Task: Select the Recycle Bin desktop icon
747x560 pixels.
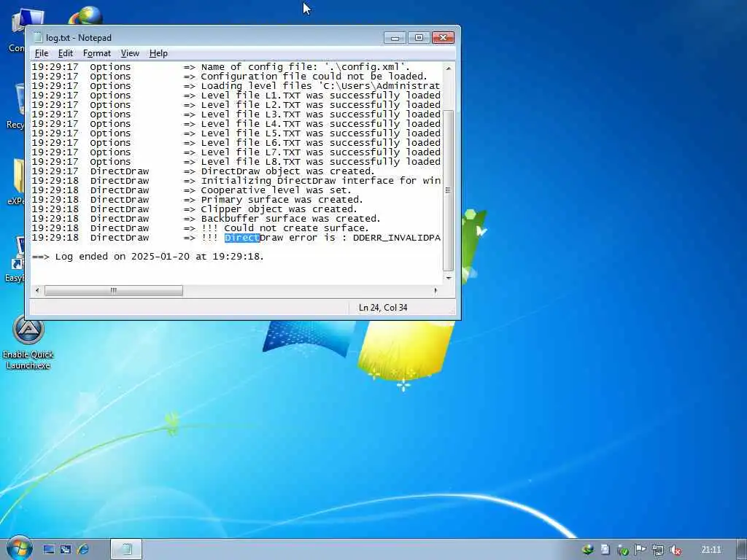Action: click(x=17, y=106)
